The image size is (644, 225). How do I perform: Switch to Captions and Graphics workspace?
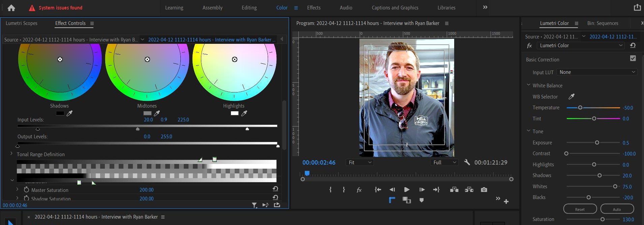395,7
